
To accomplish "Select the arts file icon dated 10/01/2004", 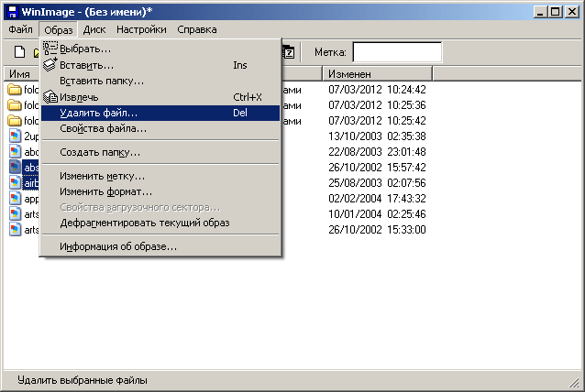I will (x=15, y=214).
